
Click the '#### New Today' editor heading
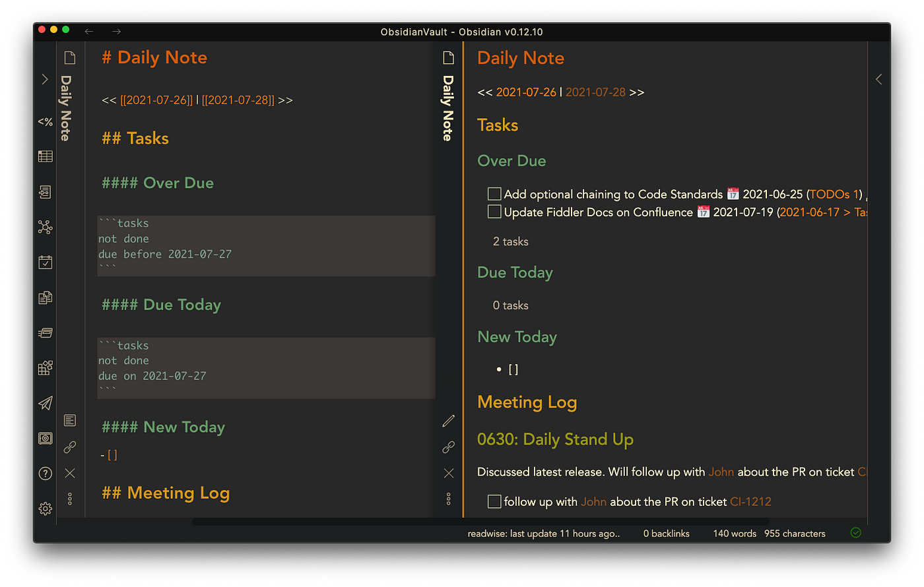[x=164, y=427]
